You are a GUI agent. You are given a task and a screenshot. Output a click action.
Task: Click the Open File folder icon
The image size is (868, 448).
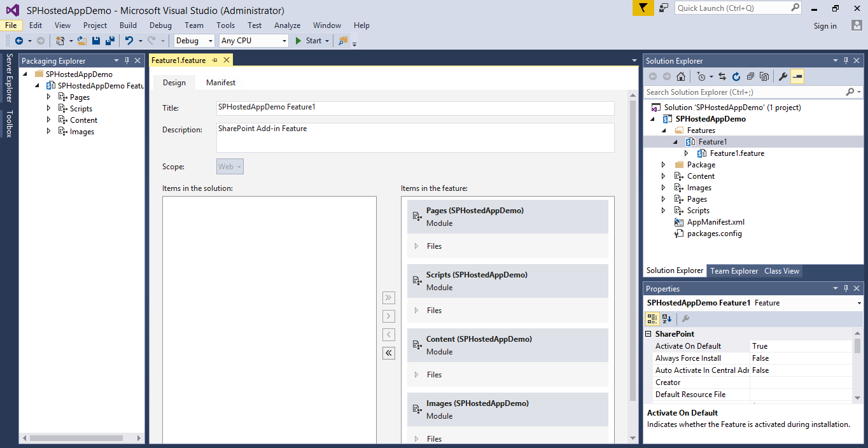point(82,41)
